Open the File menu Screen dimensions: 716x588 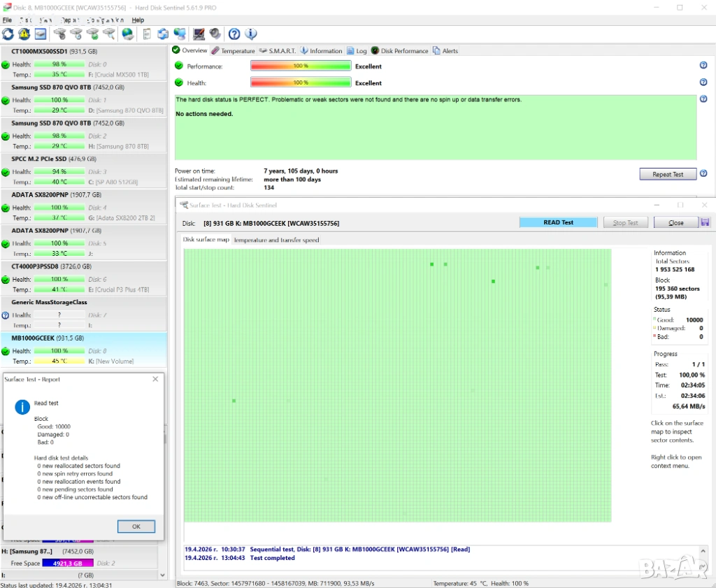(7, 20)
